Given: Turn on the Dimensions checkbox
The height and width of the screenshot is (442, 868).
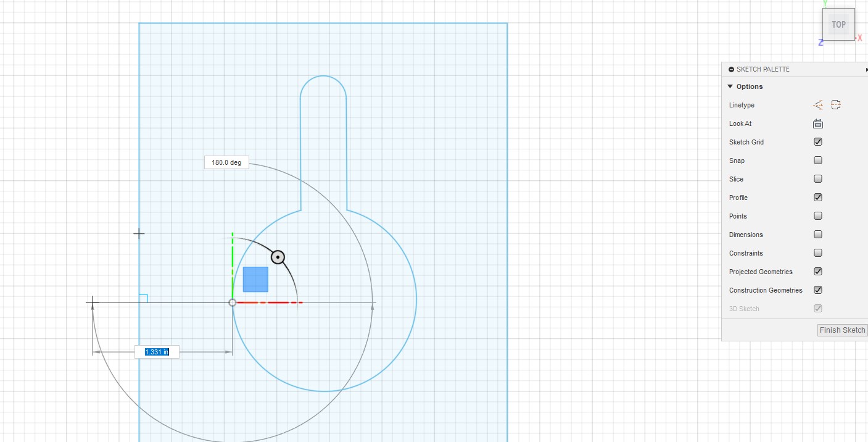Looking at the screenshot, I should [x=818, y=235].
